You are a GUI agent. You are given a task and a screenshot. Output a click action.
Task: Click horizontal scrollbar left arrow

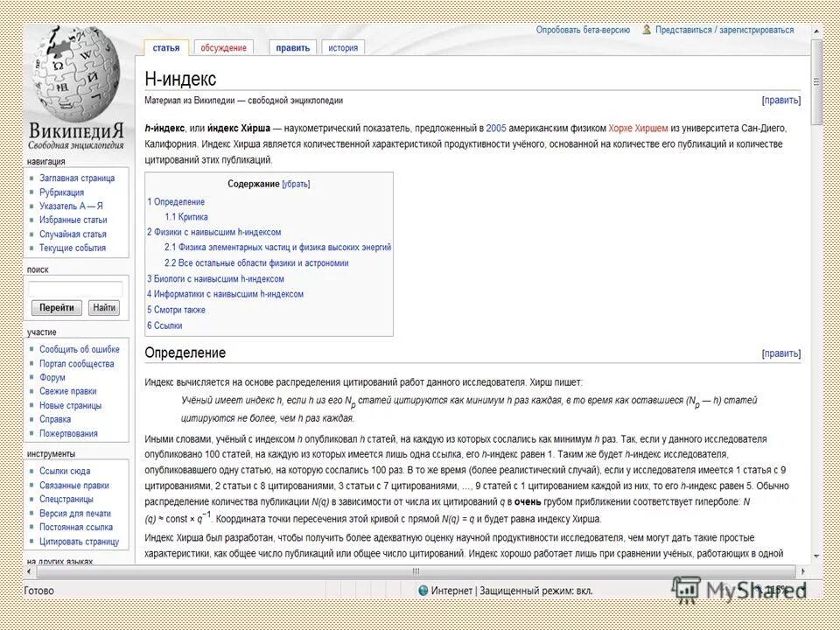(30, 571)
